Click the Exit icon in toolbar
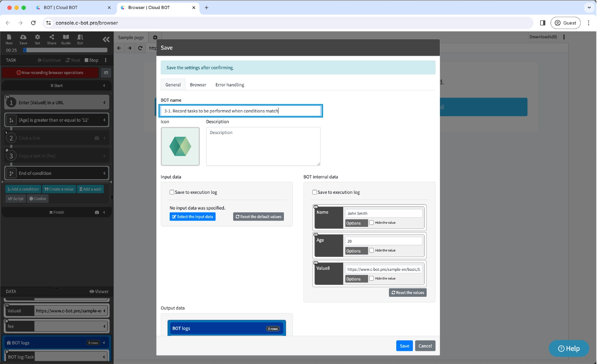Screen dimensions: 598x364 point(80,39)
